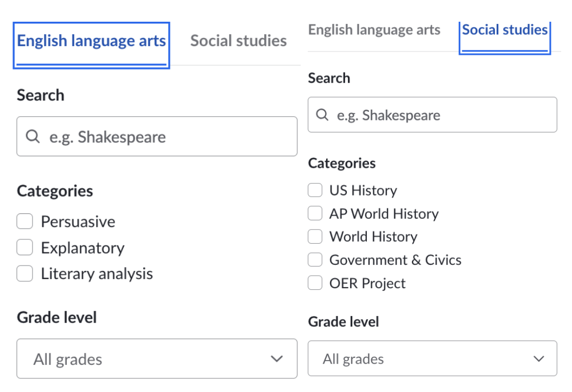The image size is (572, 392).
Task: Switch to the Social studies tab on the left panel
Action: (238, 40)
